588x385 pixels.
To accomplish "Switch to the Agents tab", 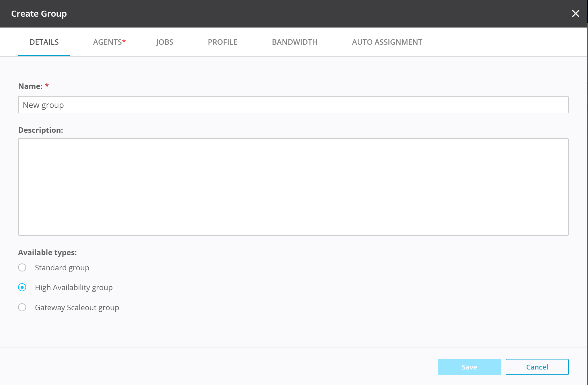I will pos(109,42).
